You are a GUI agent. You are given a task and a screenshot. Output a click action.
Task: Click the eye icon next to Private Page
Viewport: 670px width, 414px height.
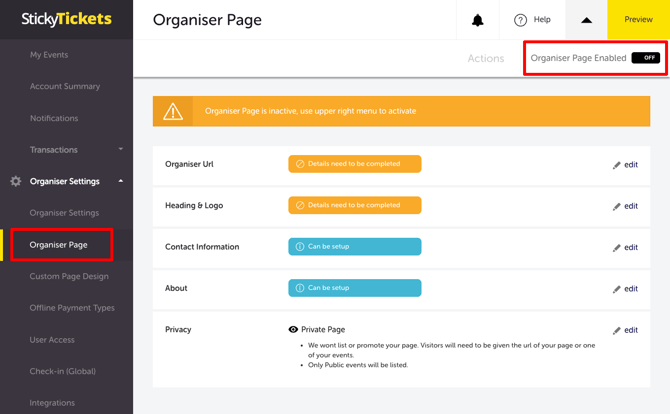(293, 329)
